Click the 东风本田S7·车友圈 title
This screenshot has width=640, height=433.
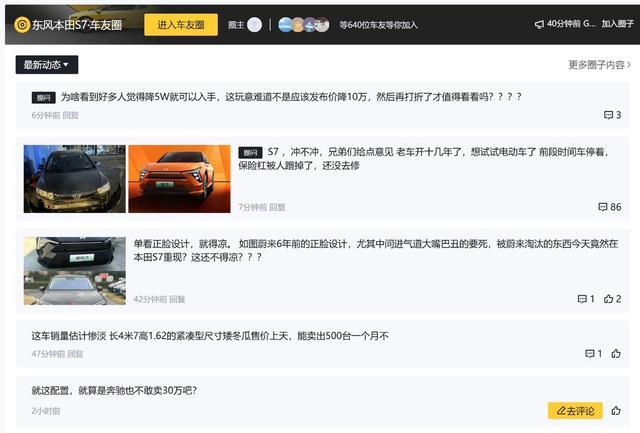77,25
